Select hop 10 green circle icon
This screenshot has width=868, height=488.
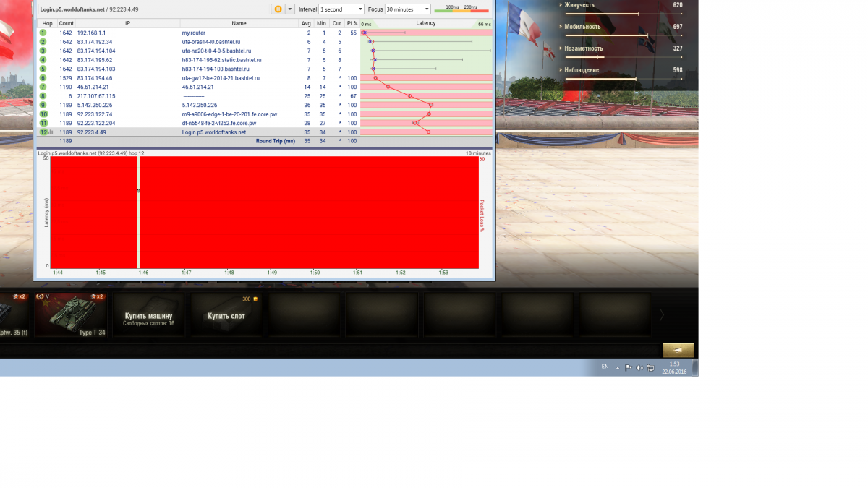click(x=43, y=114)
